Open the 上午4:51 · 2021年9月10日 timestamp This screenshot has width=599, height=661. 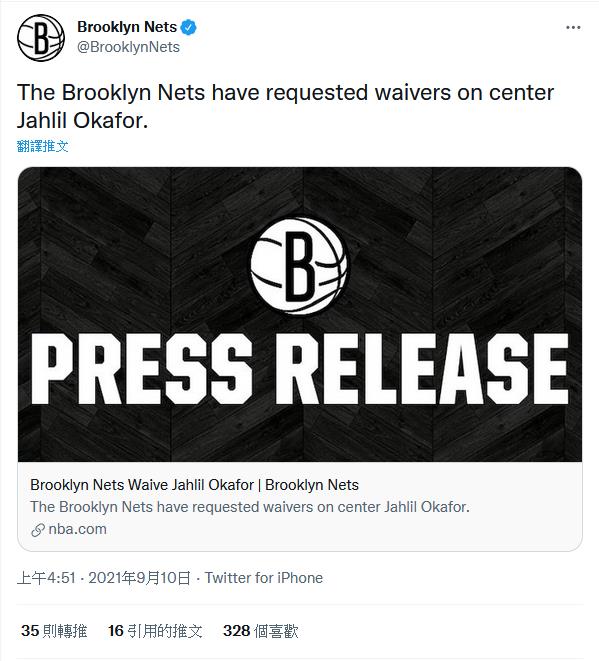click(104, 578)
